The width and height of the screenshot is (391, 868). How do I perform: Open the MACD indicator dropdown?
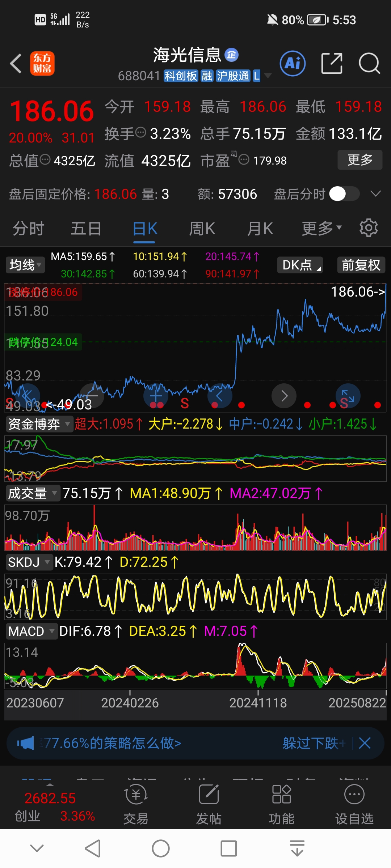(31, 631)
